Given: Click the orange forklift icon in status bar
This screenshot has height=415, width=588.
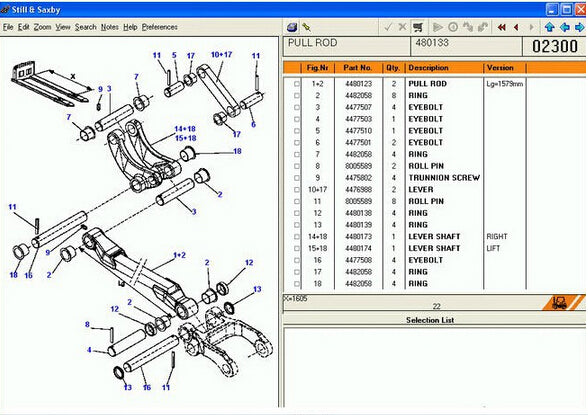Looking at the screenshot, I should (x=560, y=302).
